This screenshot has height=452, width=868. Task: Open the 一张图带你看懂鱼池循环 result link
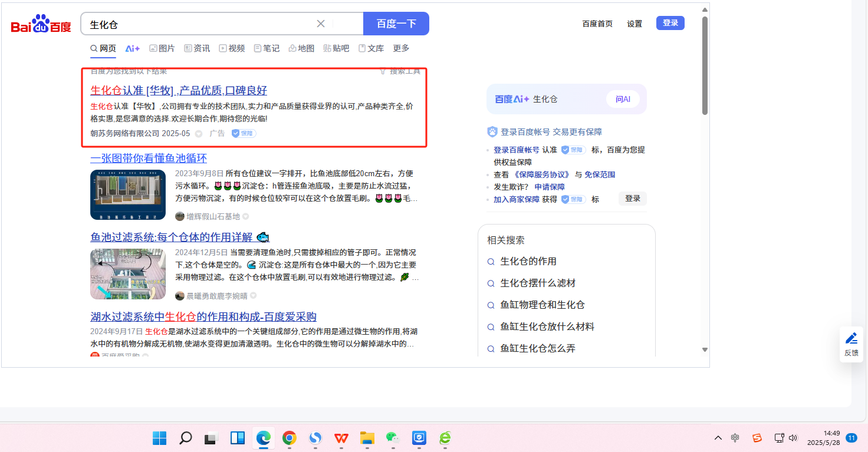click(149, 159)
